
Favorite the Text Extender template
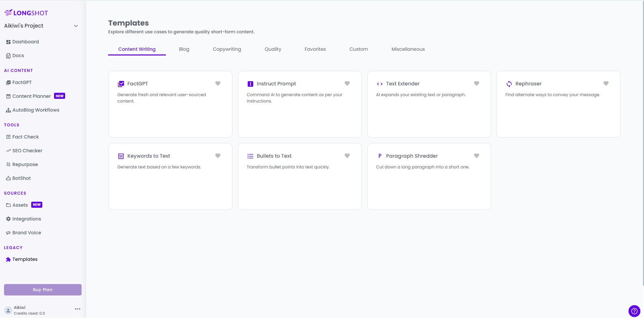tap(476, 83)
